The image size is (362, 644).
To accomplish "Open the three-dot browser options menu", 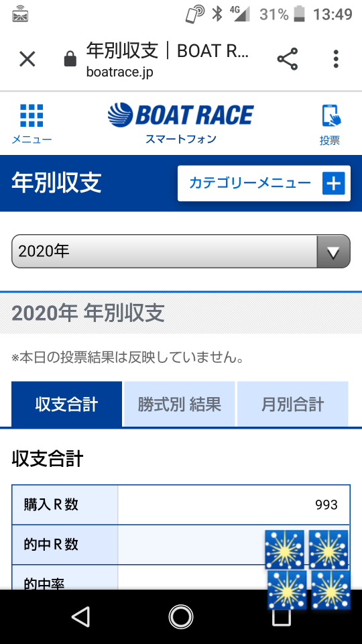I will pyautogui.click(x=336, y=59).
